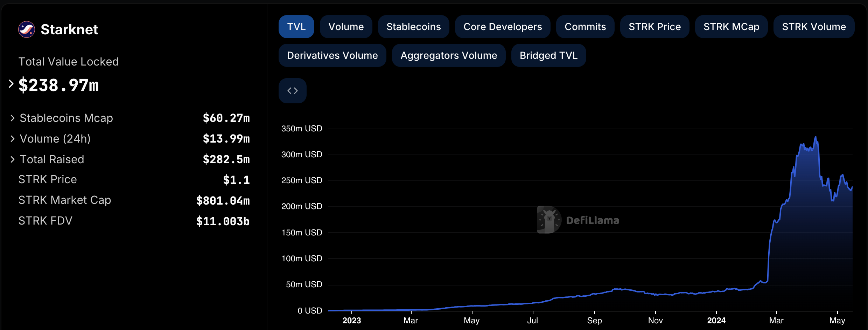Click the Starknet chain title

pyautogui.click(x=69, y=29)
